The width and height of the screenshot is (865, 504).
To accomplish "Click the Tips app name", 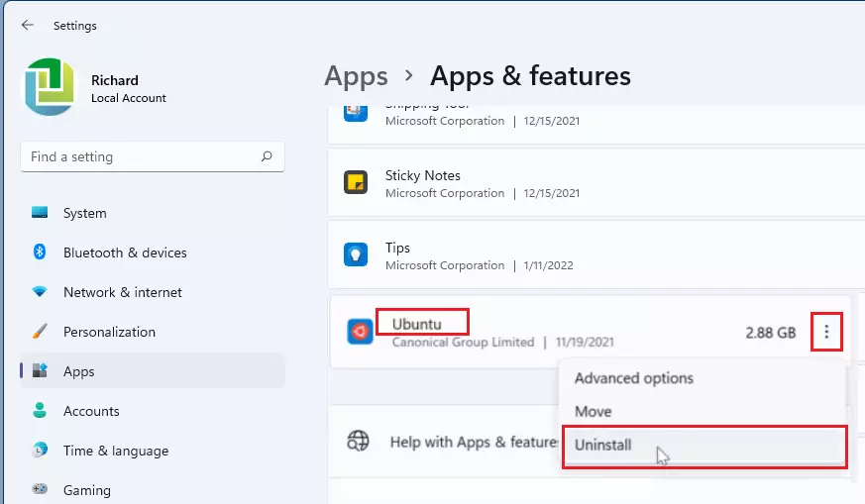I will point(397,249).
